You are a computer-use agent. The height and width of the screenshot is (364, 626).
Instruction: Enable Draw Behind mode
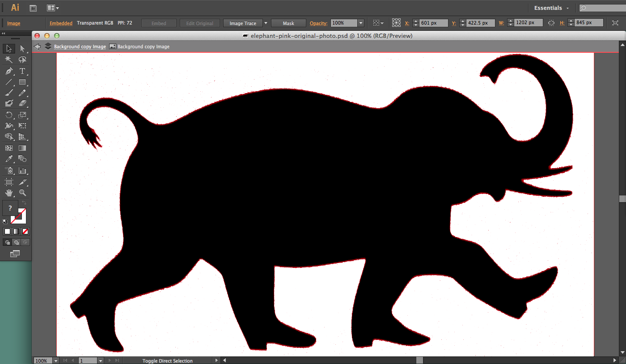[16, 242]
